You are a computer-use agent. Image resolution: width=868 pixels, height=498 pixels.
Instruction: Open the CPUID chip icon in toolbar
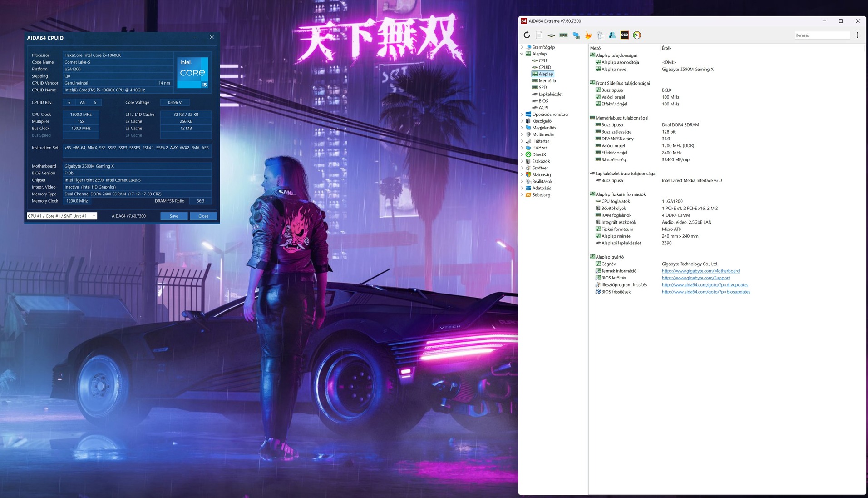pos(551,35)
